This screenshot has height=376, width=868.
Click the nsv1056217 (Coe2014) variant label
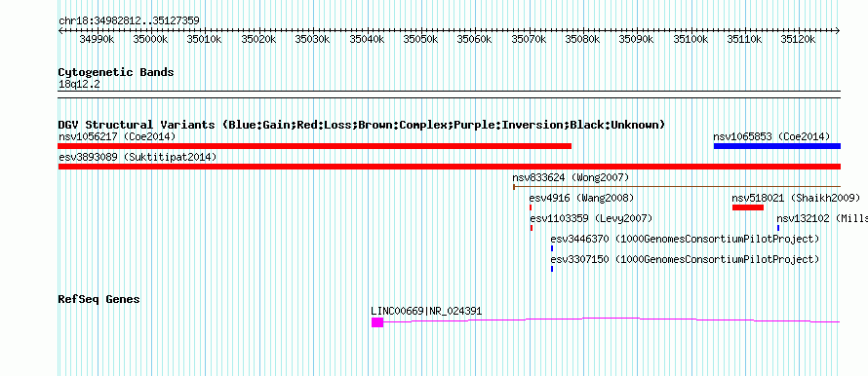[117, 136]
